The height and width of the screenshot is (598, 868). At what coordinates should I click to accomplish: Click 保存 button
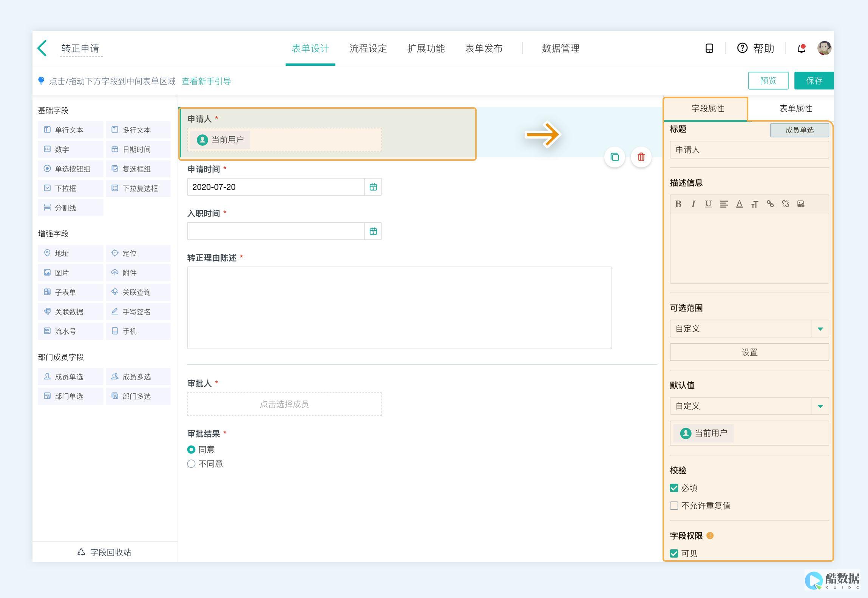point(814,80)
